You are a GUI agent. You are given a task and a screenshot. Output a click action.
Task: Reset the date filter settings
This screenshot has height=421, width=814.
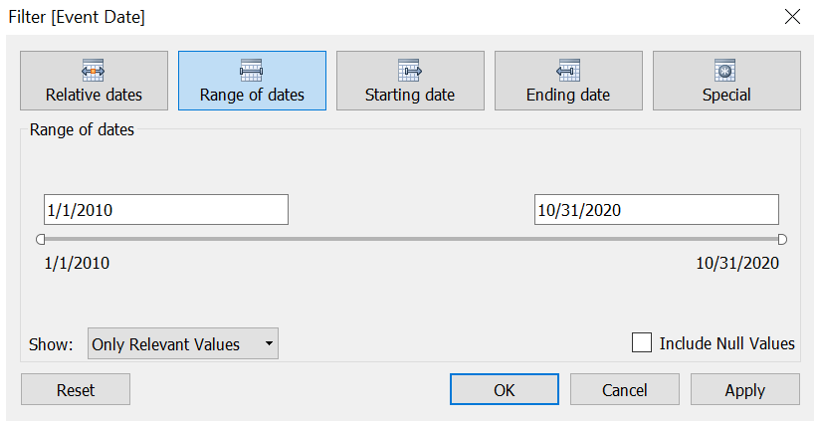75,390
